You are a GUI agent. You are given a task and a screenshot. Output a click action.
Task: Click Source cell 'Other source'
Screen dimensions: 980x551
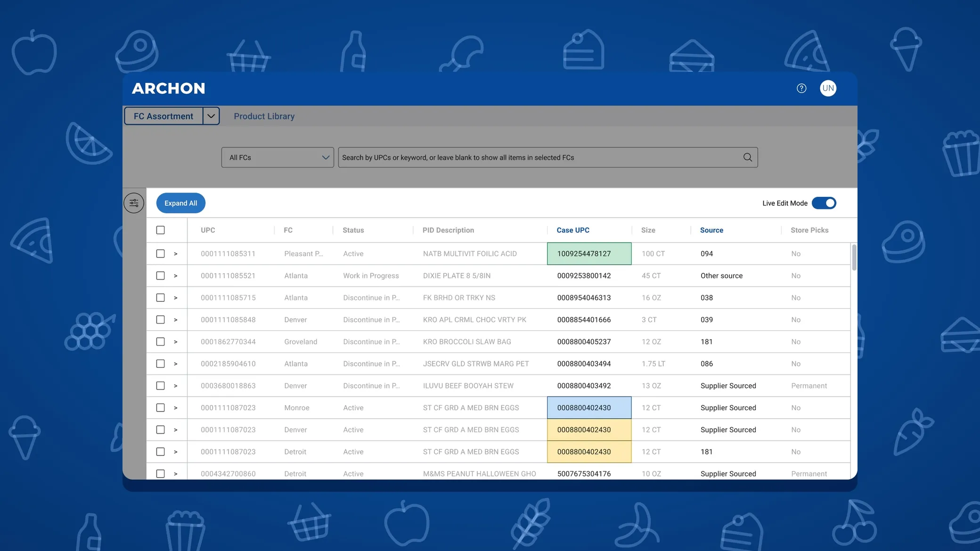tap(721, 275)
